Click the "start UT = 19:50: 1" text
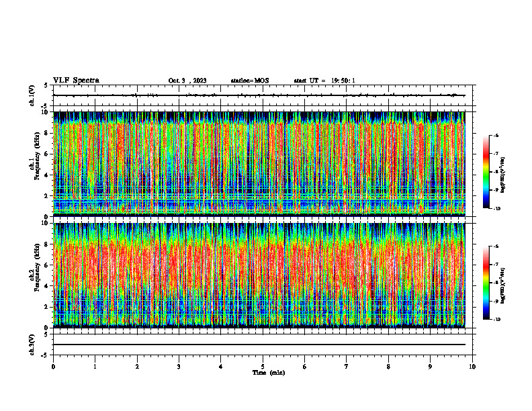 click(324, 81)
